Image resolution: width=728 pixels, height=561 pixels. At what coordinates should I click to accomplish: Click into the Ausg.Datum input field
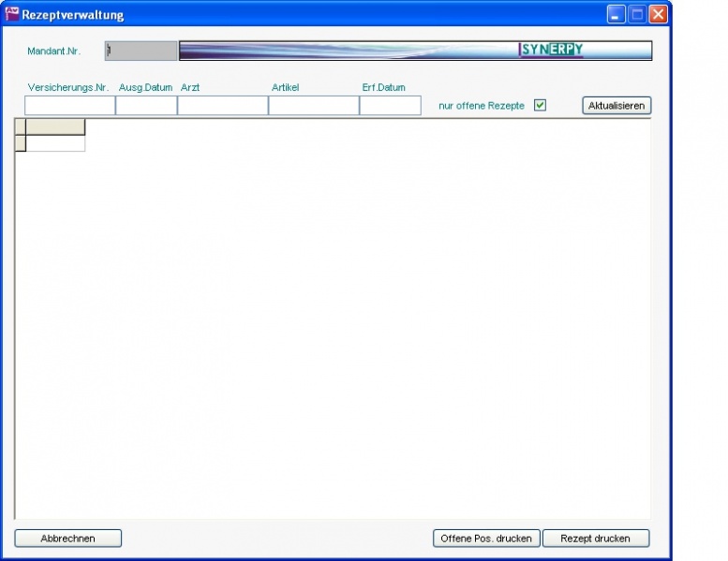[146, 106]
